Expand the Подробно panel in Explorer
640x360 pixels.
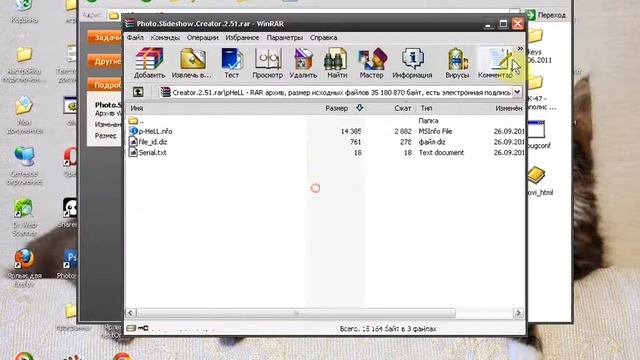click(x=104, y=85)
